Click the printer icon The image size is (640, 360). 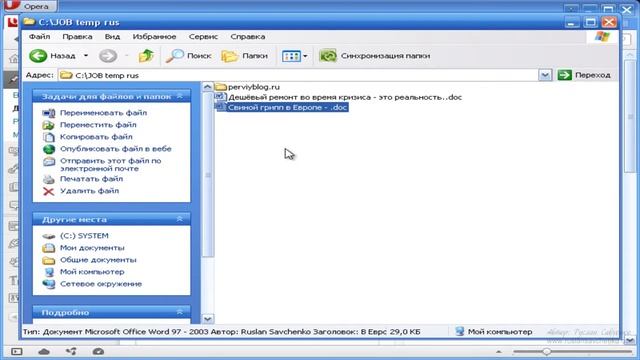coord(49,179)
